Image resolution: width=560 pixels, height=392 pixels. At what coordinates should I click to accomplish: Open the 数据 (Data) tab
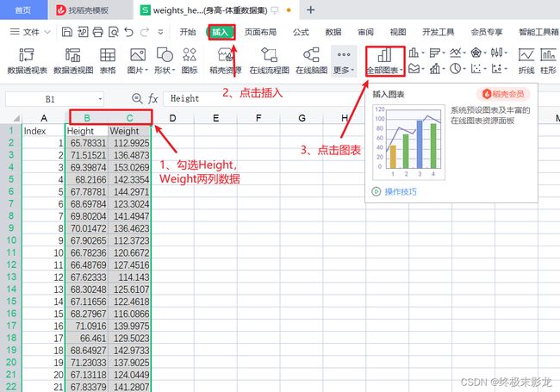pos(333,32)
